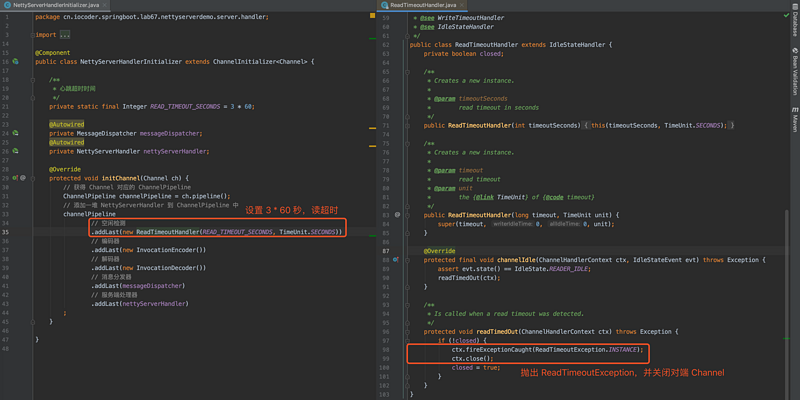
Task: Click the READ_TIMEOUT_SECONDS constant declaration
Action: 186,106
